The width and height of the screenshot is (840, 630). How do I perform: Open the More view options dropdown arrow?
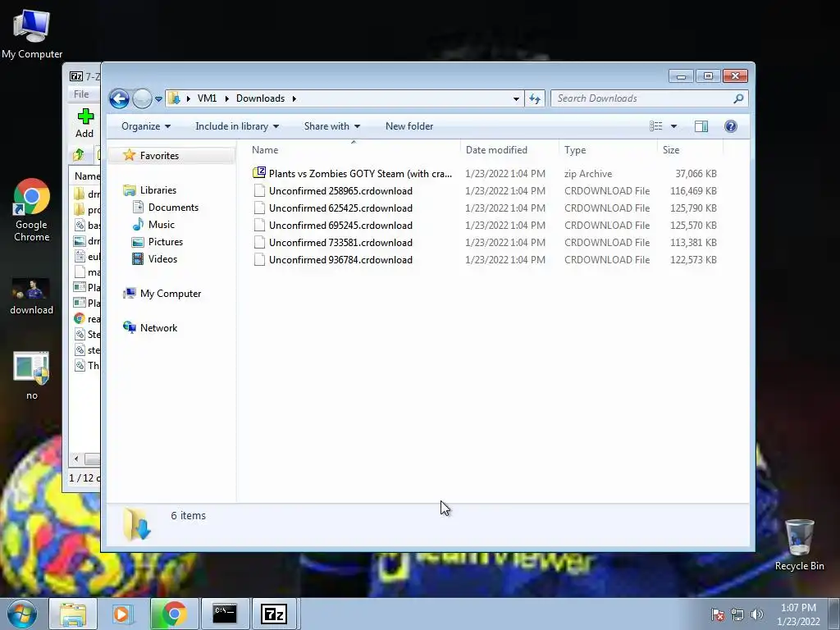(x=674, y=126)
